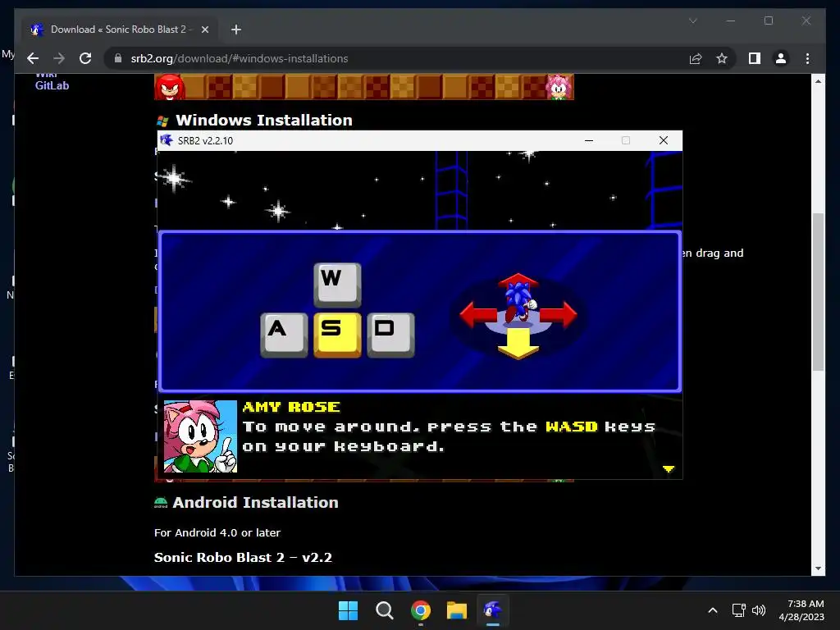The height and width of the screenshot is (630, 840).
Task: Advance dialogue with the yellow triangle indicator
Action: click(x=668, y=469)
